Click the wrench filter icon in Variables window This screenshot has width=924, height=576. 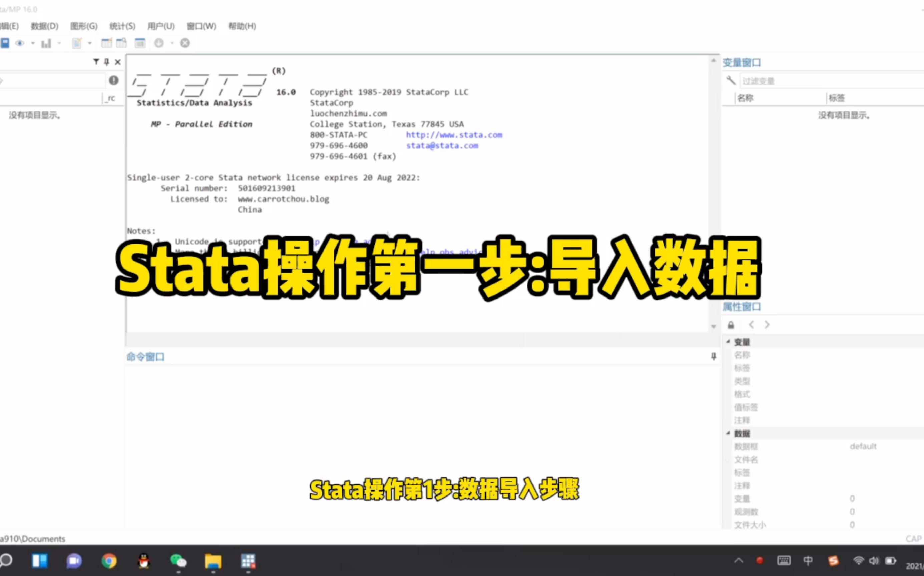(x=731, y=81)
